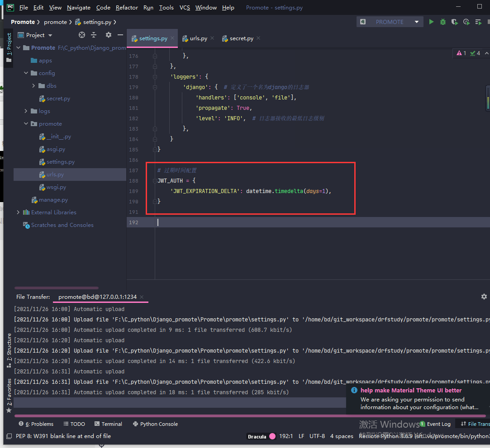Open the VCS menu

[185, 8]
